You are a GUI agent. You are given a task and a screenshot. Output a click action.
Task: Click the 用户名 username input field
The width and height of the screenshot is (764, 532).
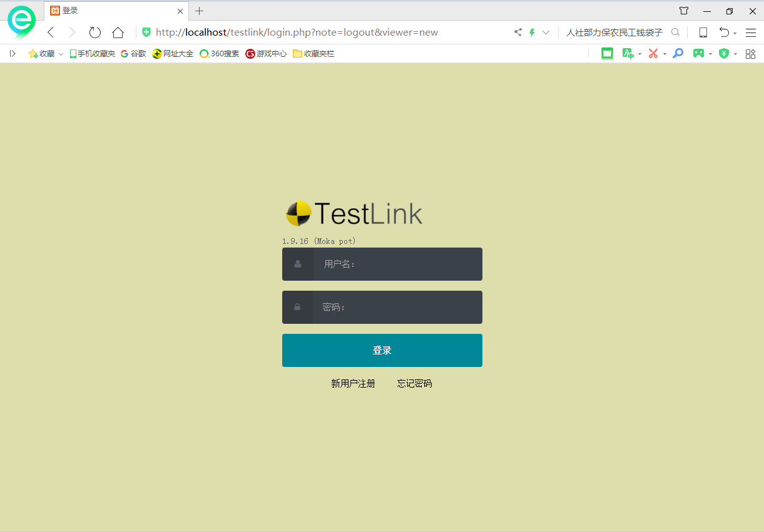[x=398, y=264]
